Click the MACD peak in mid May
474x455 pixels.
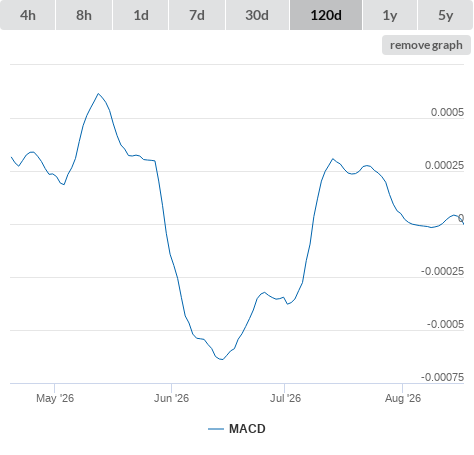click(98, 94)
